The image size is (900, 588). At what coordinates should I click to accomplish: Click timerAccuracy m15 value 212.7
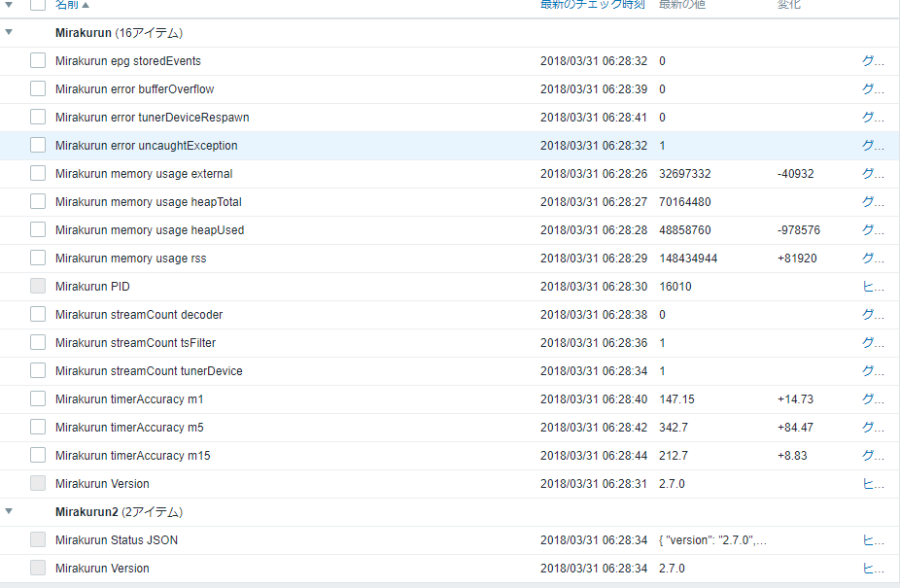[x=674, y=455]
